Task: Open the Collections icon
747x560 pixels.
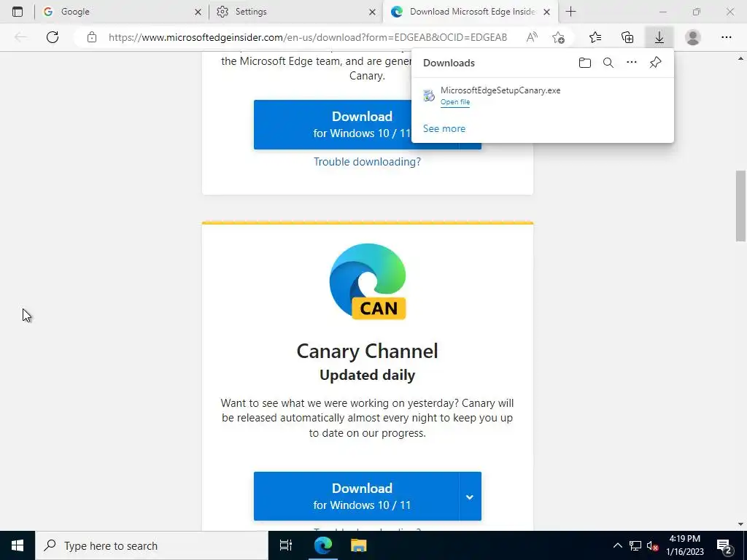Action: click(x=627, y=37)
